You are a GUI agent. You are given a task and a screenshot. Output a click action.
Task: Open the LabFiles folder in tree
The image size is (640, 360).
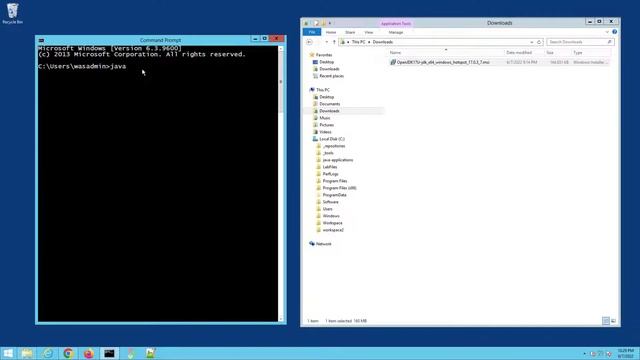[x=330, y=167]
